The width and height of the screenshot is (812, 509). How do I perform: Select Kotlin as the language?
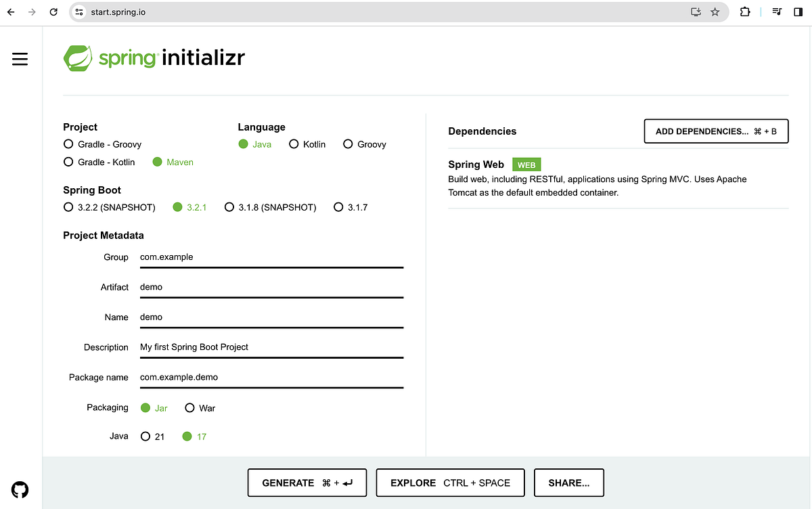point(294,144)
